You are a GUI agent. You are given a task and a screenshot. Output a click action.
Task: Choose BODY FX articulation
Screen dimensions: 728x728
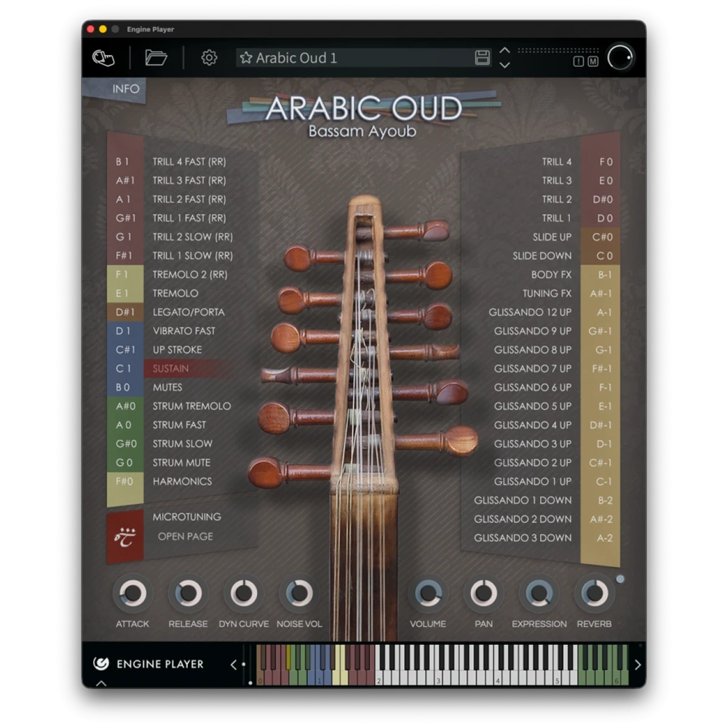pos(551,274)
